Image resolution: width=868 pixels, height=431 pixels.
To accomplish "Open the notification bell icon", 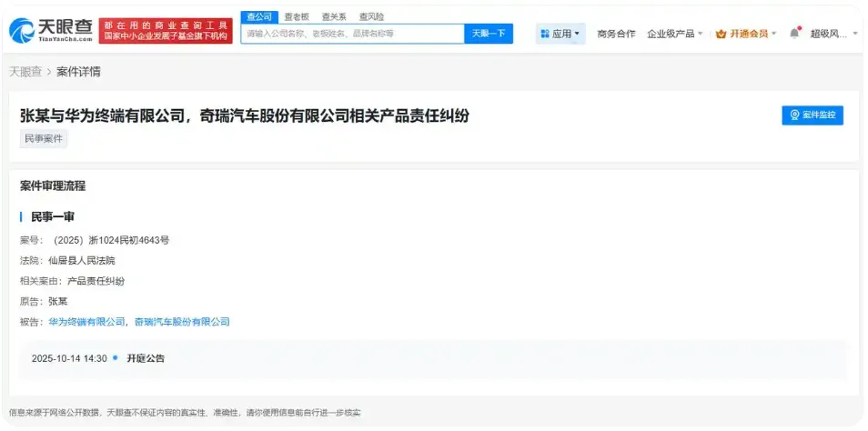I will [795, 34].
